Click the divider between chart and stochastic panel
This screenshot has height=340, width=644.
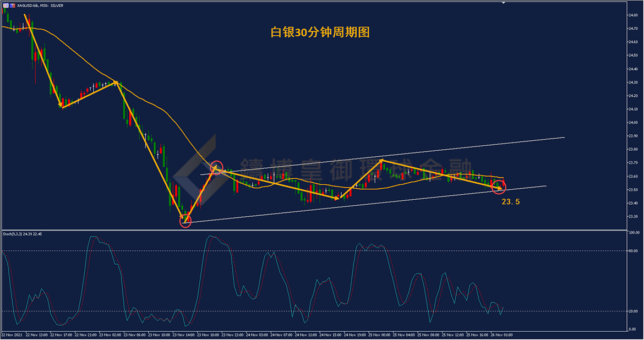click(x=314, y=230)
